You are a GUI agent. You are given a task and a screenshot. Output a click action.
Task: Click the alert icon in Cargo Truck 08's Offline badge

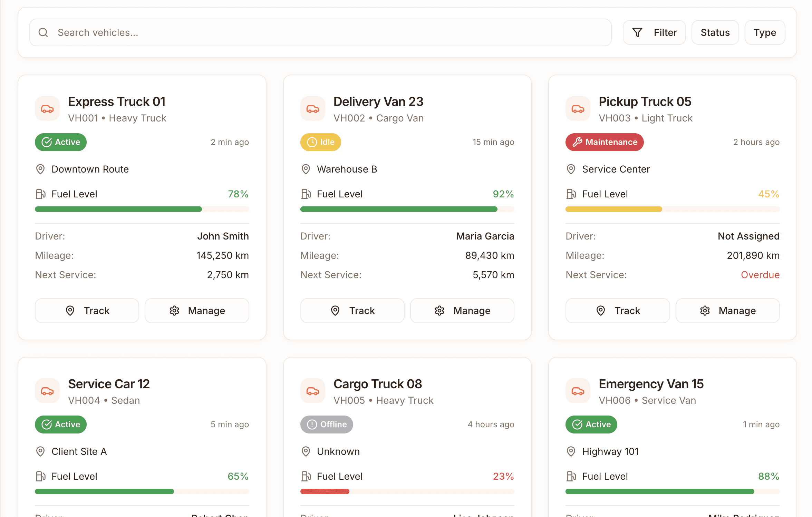tap(311, 424)
